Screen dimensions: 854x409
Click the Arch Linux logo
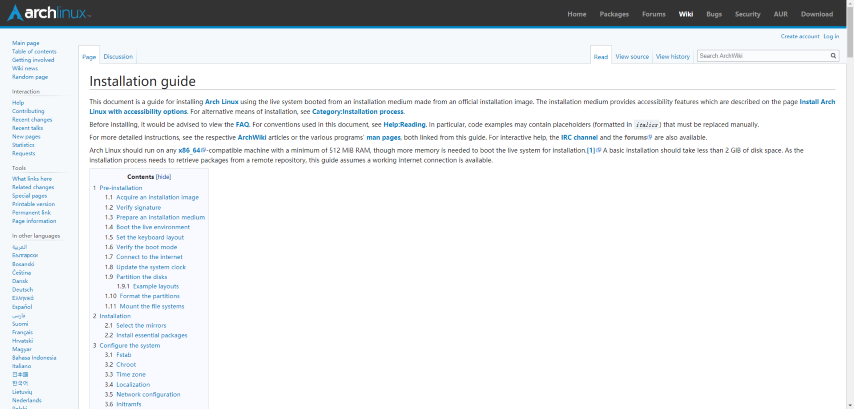(48, 13)
